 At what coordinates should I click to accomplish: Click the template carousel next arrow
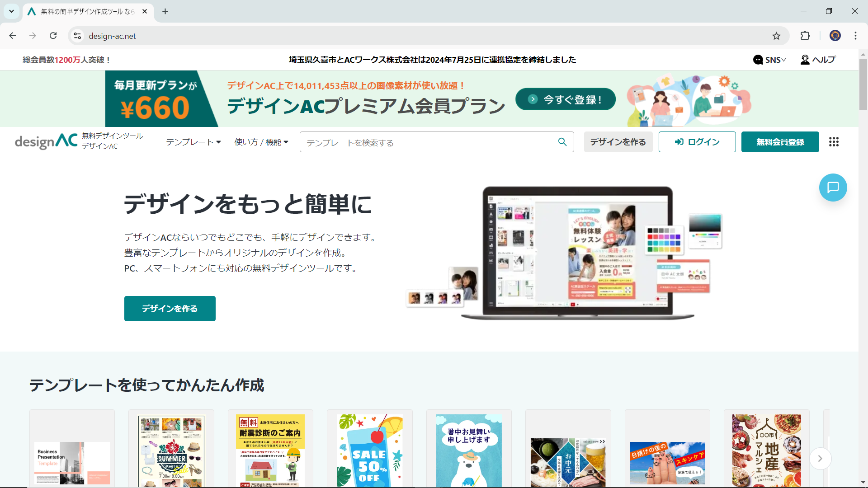[821, 458]
